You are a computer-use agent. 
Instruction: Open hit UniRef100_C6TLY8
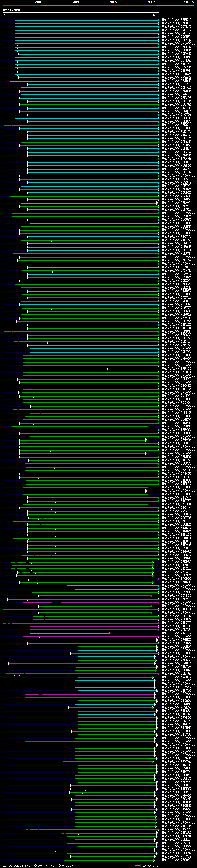click(176, 26)
